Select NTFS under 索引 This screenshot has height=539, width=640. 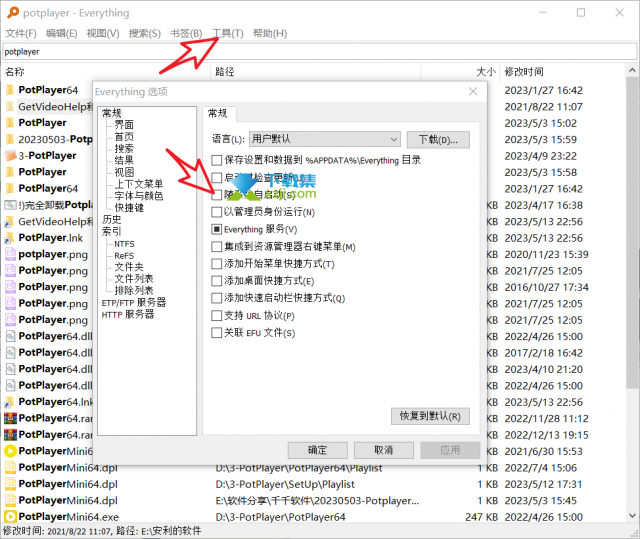click(x=124, y=244)
